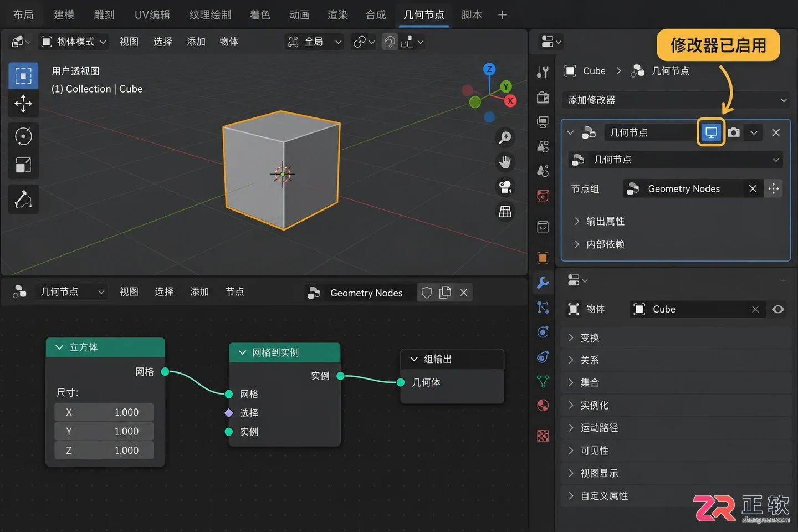Open the Material properties sphere tab
The width and height of the screenshot is (798, 532).
(543, 406)
